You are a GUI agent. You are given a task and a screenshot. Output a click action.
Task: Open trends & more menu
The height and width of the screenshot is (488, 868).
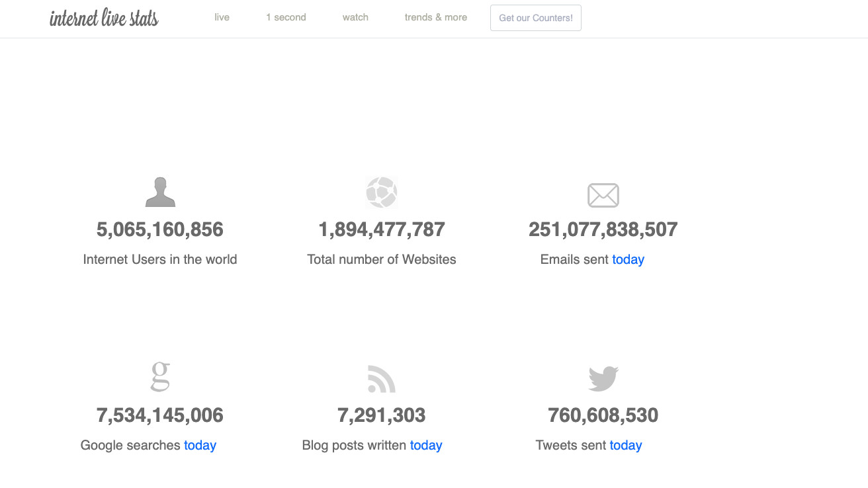[436, 17]
